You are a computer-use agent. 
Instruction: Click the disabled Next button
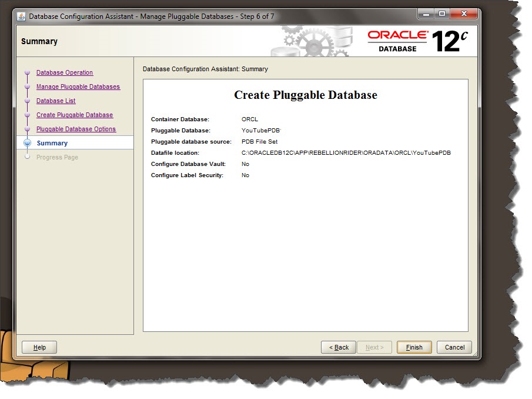point(374,347)
